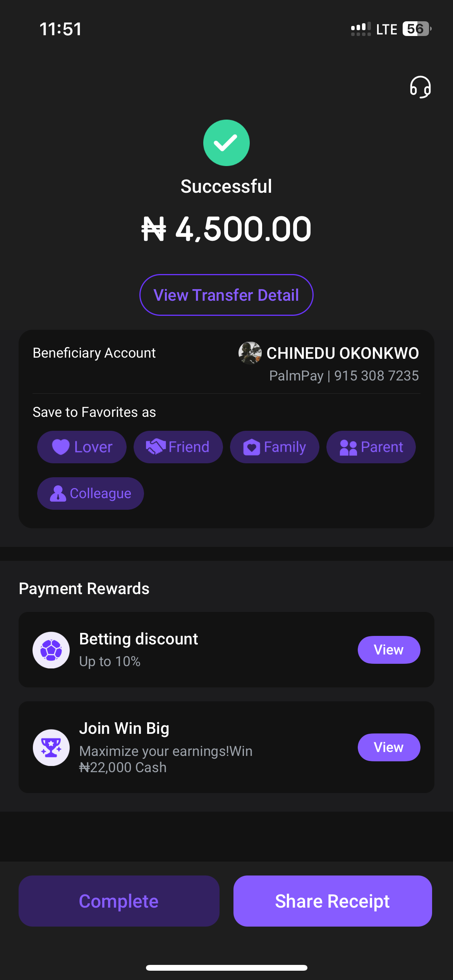Tap the beneficiary profile avatar
Viewport: 453px width, 980px height.
point(250,353)
